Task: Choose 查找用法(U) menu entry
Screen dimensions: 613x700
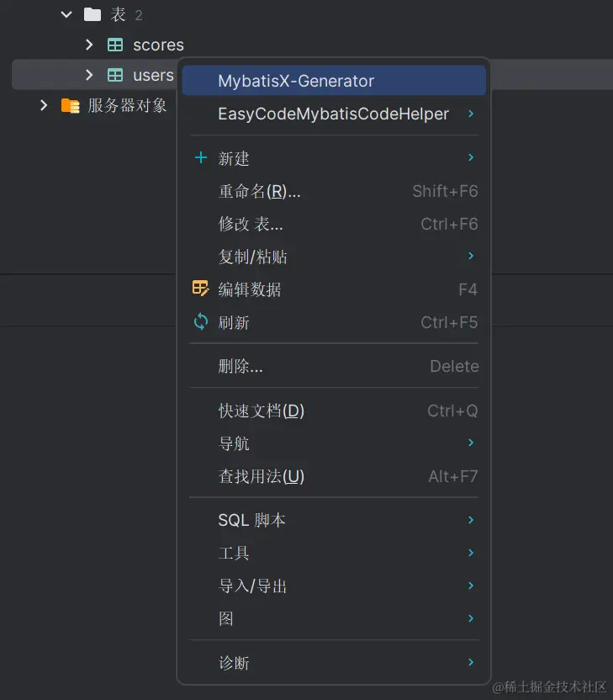Action: tap(334, 476)
